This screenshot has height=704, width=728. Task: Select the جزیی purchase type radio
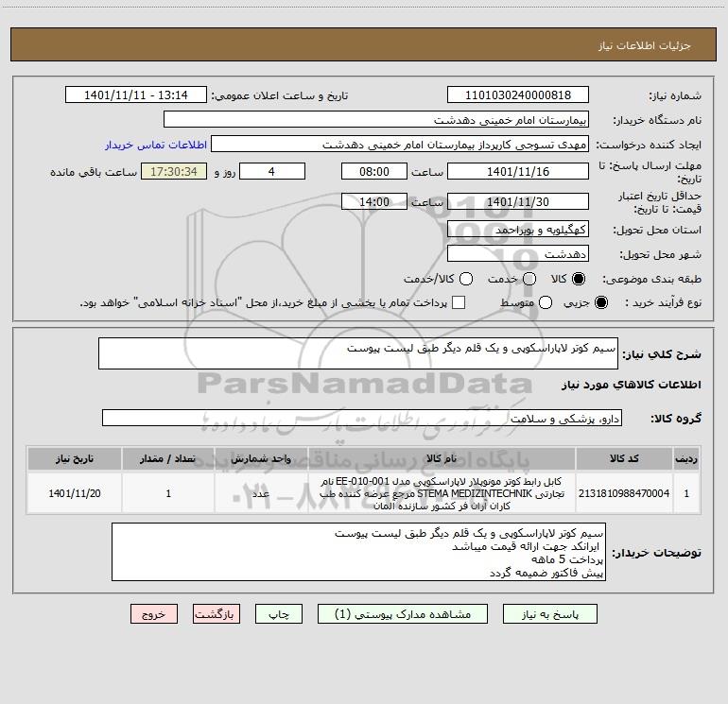pyautogui.click(x=600, y=302)
